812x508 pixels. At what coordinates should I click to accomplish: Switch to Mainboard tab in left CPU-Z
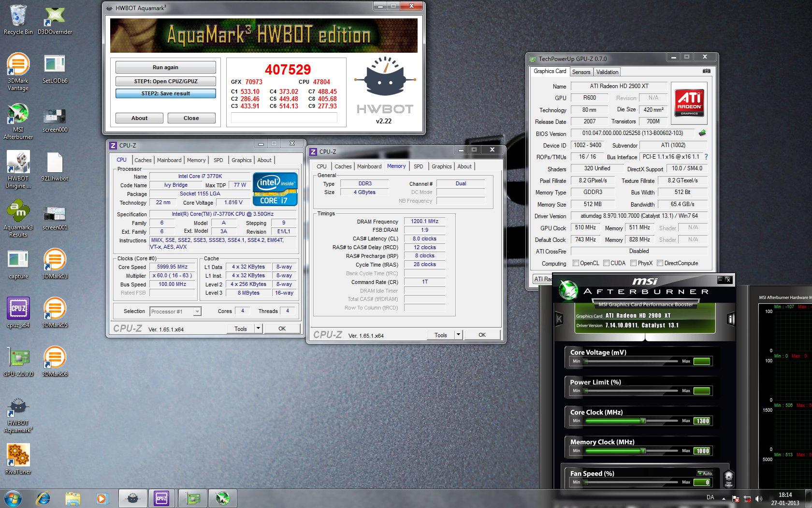point(169,160)
